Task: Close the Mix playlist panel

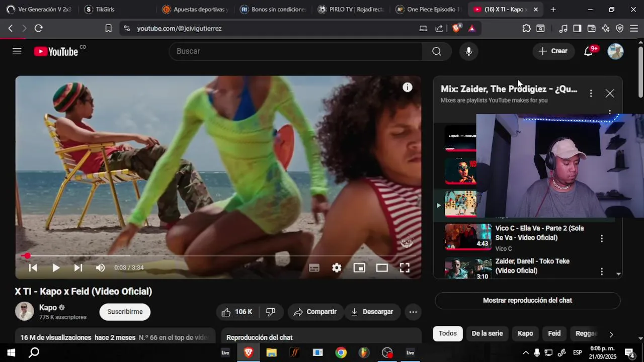Action: (x=610, y=94)
